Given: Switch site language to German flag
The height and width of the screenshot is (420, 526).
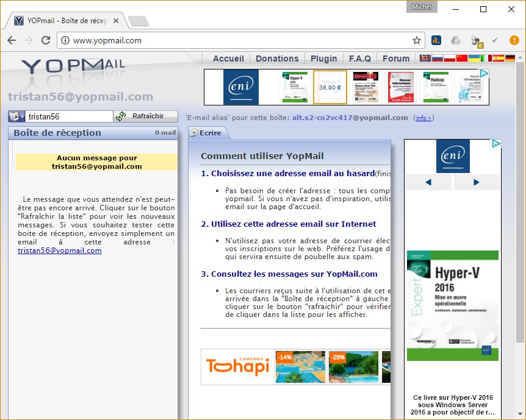Looking at the screenshot, I should 510,59.
